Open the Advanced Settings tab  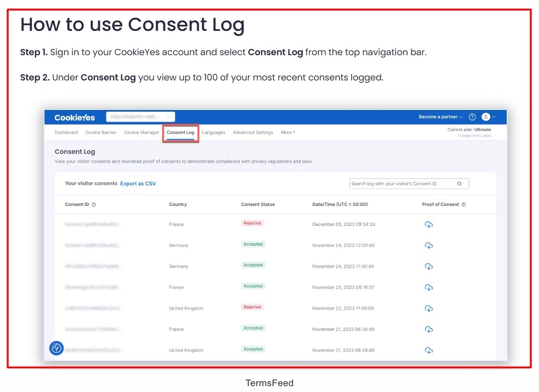pyautogui.click(x=253, y=132)
